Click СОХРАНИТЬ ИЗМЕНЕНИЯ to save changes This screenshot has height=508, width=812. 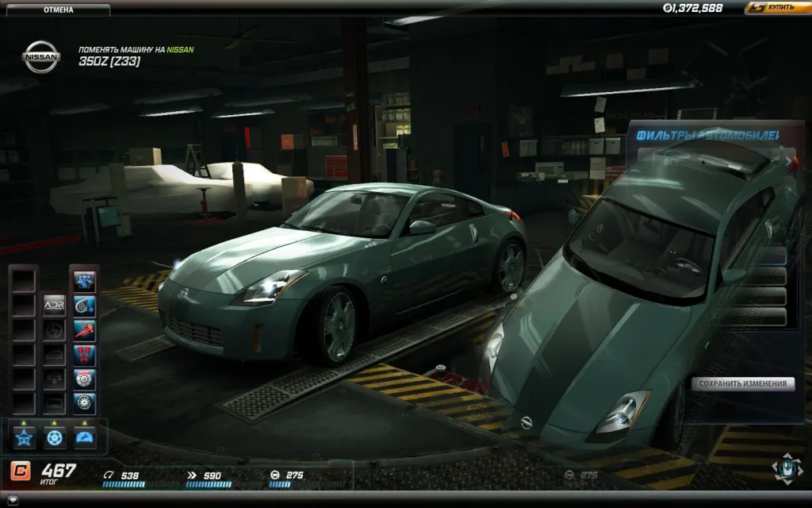click(x=742, y=383)
